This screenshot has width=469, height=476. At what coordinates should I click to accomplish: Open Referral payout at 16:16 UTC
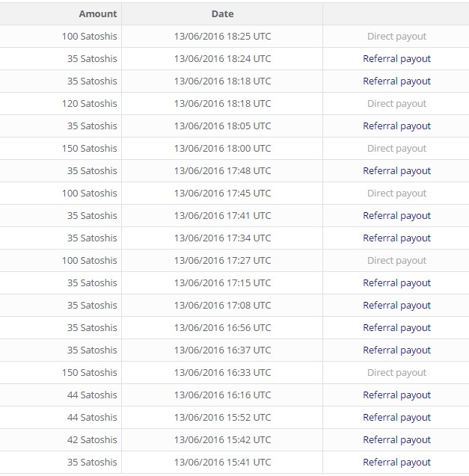pyautogui.click(x=396, y=395)
